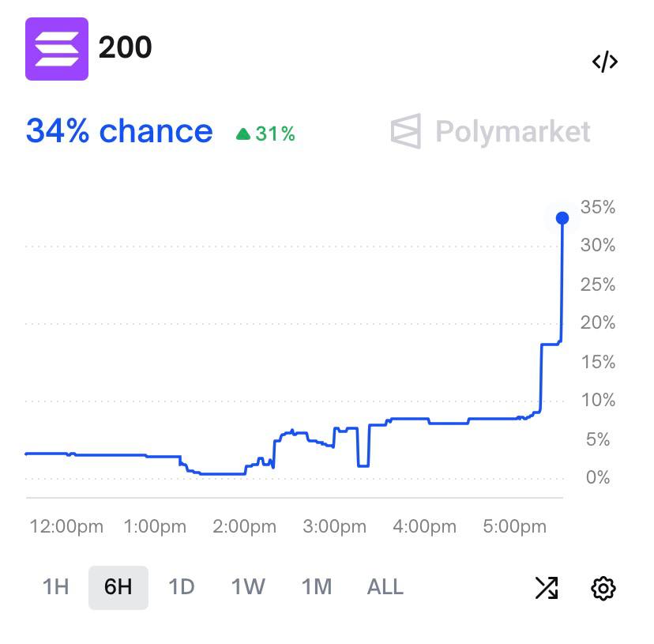The width and height of the screenshot is (654, 644).
Task: Switch chart to 1D range
Action: (x=182, y=587)
